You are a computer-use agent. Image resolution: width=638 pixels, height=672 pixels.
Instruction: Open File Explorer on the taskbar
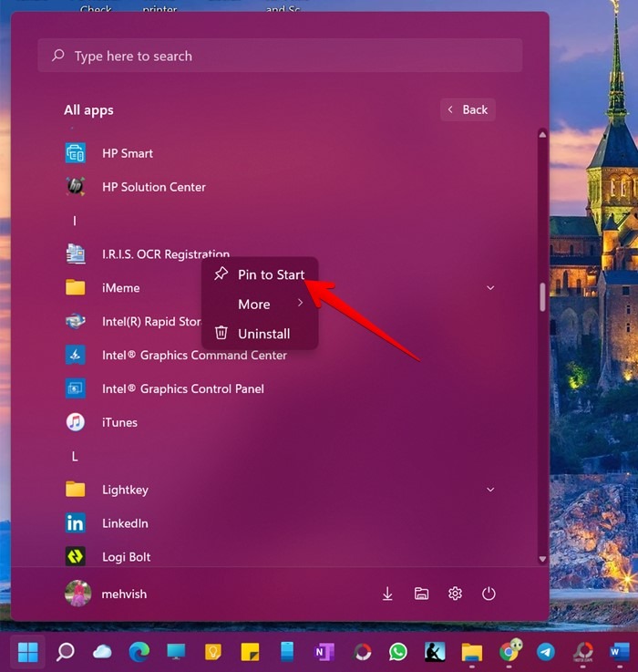click(472, 652)
